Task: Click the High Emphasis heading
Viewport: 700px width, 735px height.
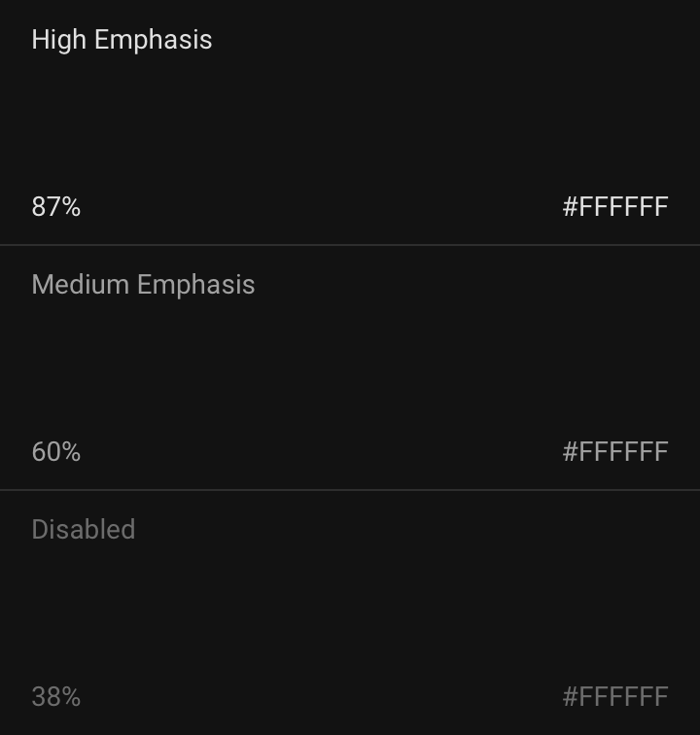Action: pyautogui.click(x=122, y=40)
